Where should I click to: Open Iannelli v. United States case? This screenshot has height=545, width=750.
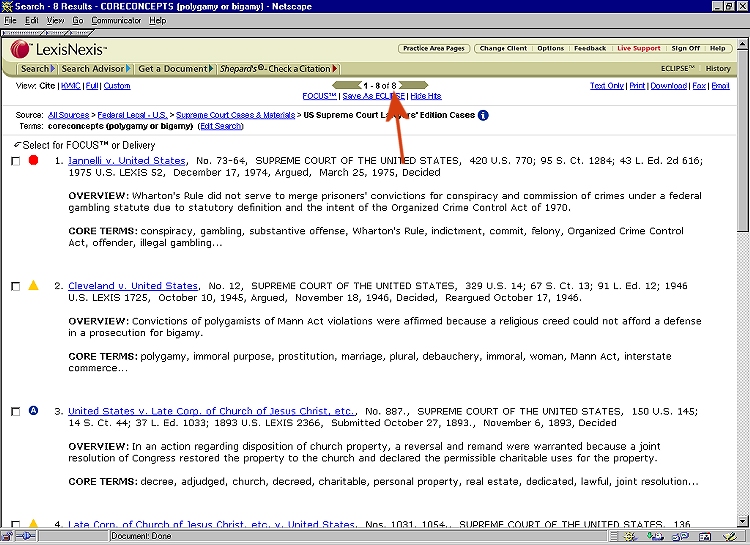[x=127, y=161]
